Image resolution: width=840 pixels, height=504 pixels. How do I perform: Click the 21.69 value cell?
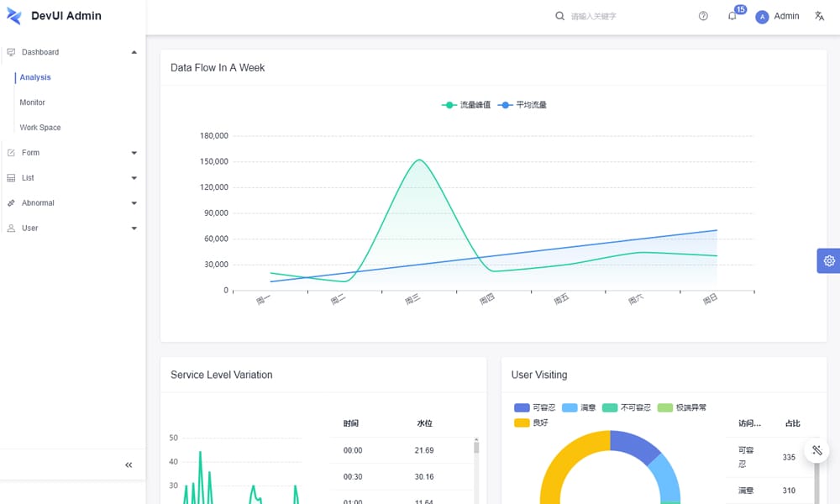pyautogui.click(x=423, y=450)
